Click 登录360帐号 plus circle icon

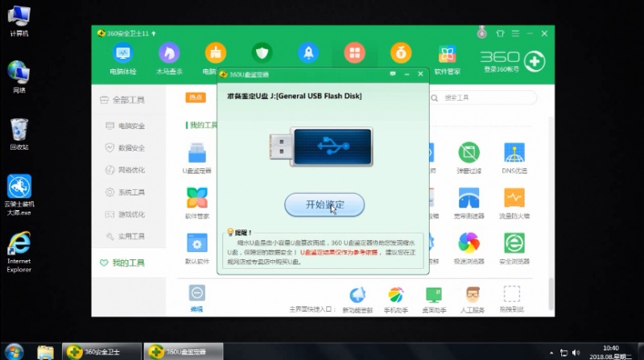[x=535, y=62]
